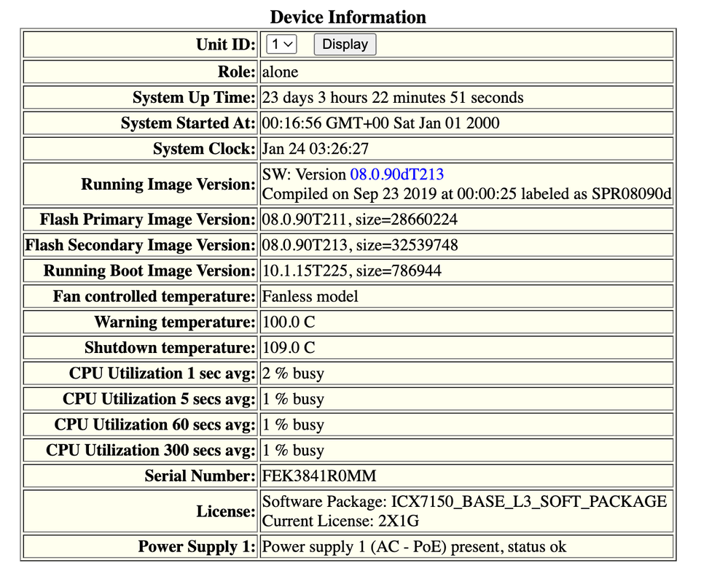The height and width of the screenshot is (574, 728).
Task: Click the Device Information heading
Action: coord(348,17)
